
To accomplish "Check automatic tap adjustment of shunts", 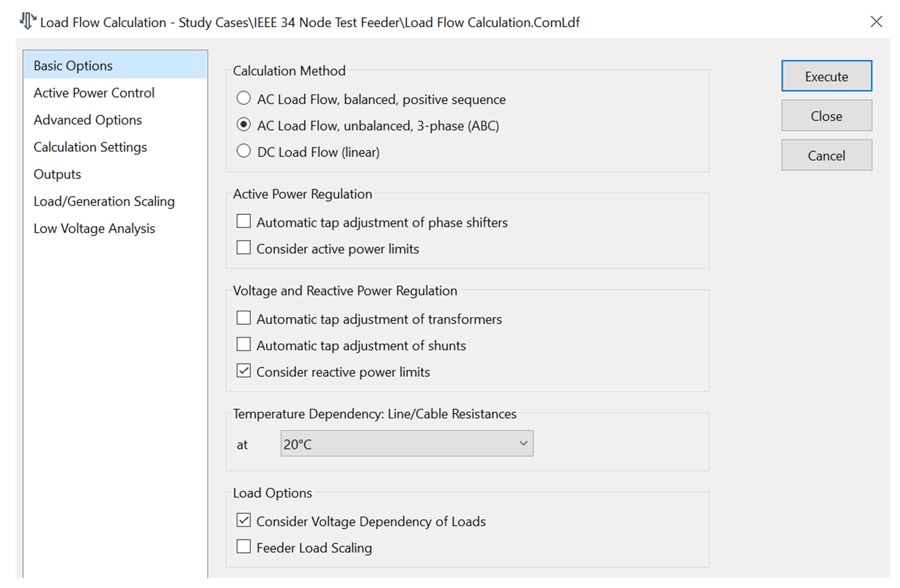I will tap(244, 345).
